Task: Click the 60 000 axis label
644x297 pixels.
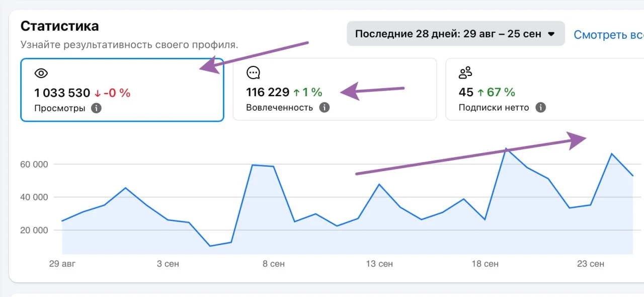Action: tap(33, 164)
